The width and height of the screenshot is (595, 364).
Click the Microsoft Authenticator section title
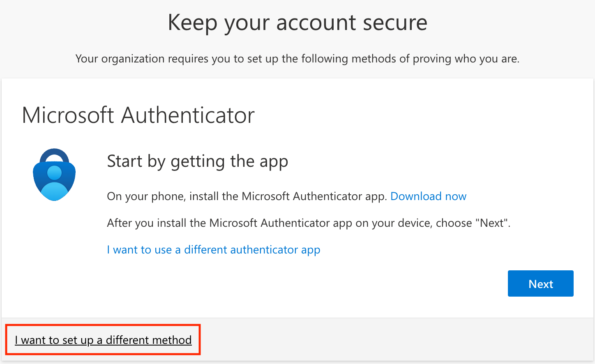(x=138, y=115)
